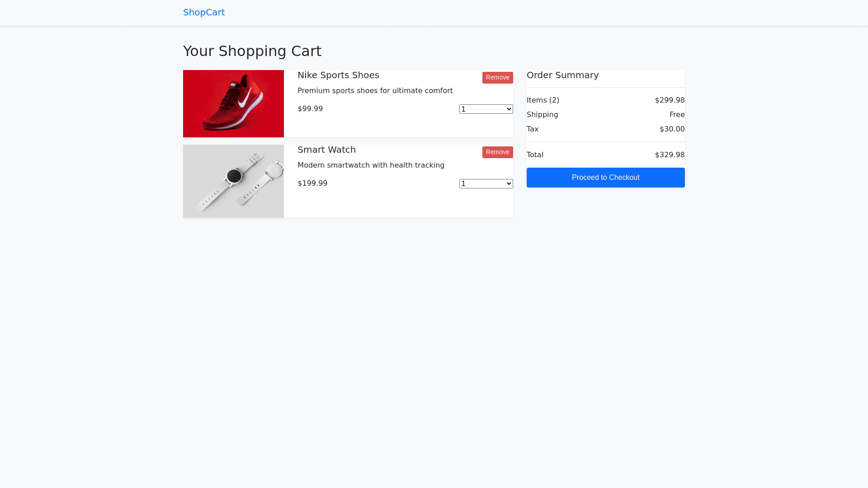The image size is (868, 488).
Task: Remove the Smart Watch from cart
Action: coord(497,152)
